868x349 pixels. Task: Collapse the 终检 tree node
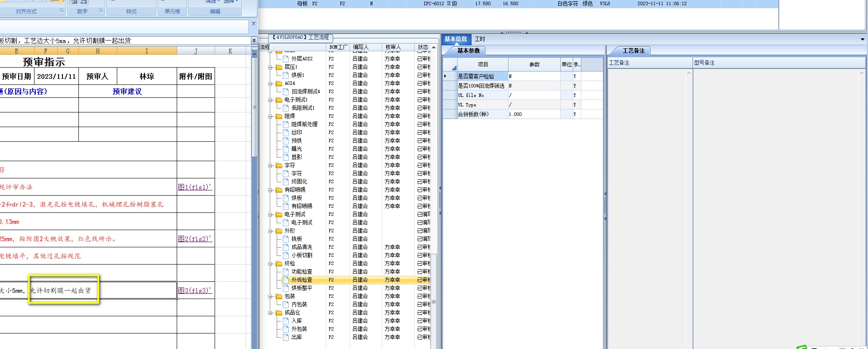point(270,264)
